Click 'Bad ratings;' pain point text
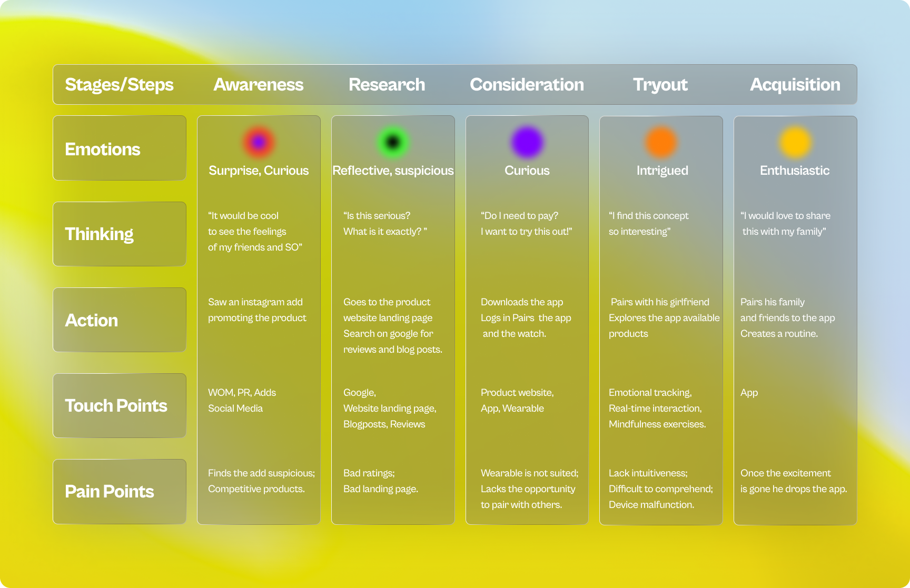The width and height of the screenshot is (910, 588). point(369,473)
